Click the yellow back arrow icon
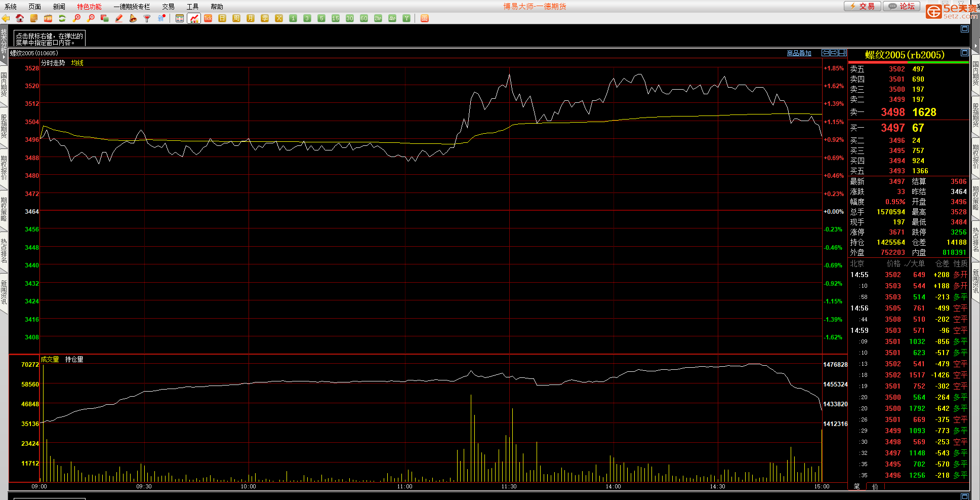 pyautogui.click(x=6, y=18)
